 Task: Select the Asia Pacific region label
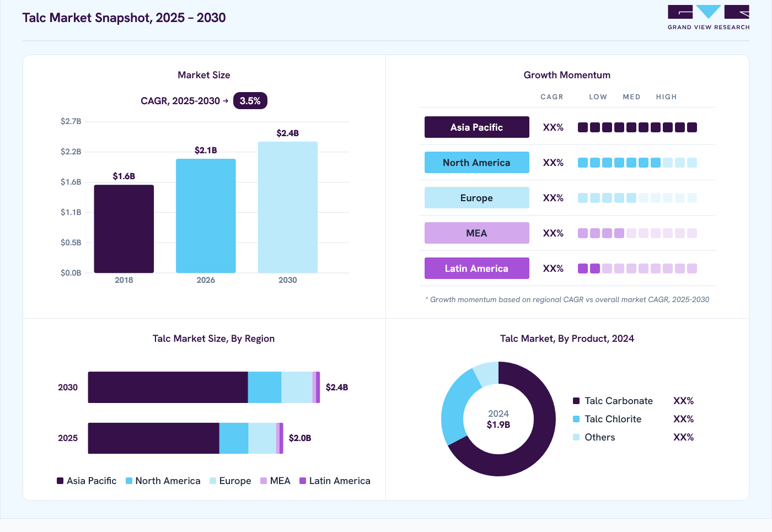click(x=477, y=127)
